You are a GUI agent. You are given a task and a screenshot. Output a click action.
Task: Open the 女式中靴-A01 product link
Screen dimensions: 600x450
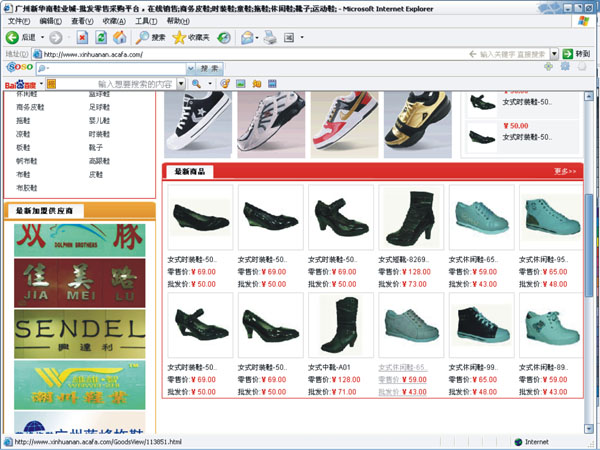329,367
